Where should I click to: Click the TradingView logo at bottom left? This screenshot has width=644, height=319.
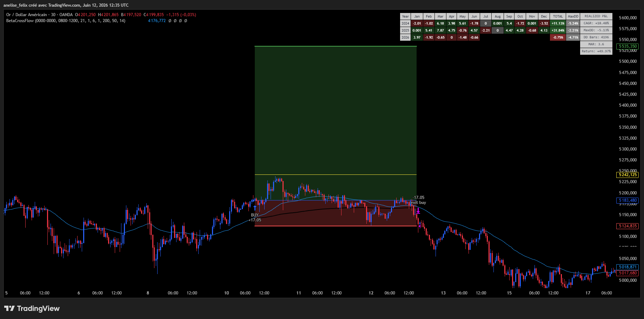tap(32, 308)
